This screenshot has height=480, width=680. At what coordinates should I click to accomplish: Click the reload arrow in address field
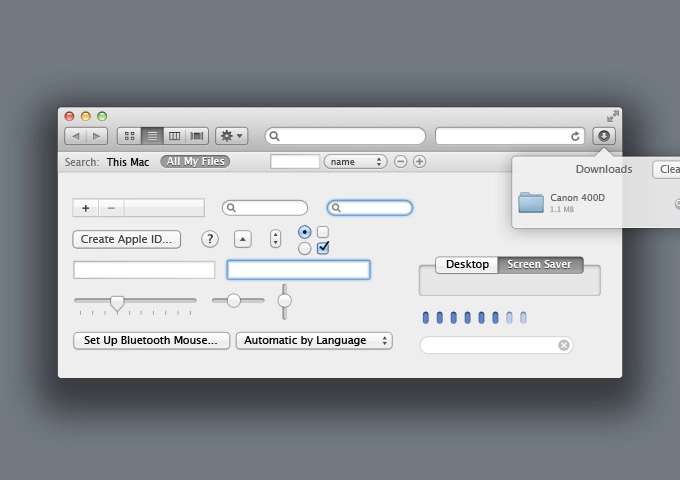pos(575,136)
